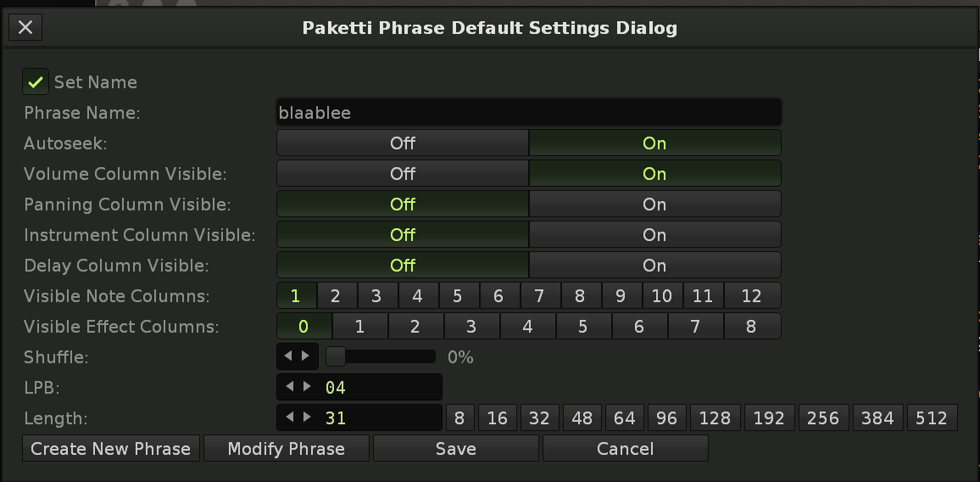Choose 12 visible note columns
Screen dimensions: 980x482
coord(751,296)
